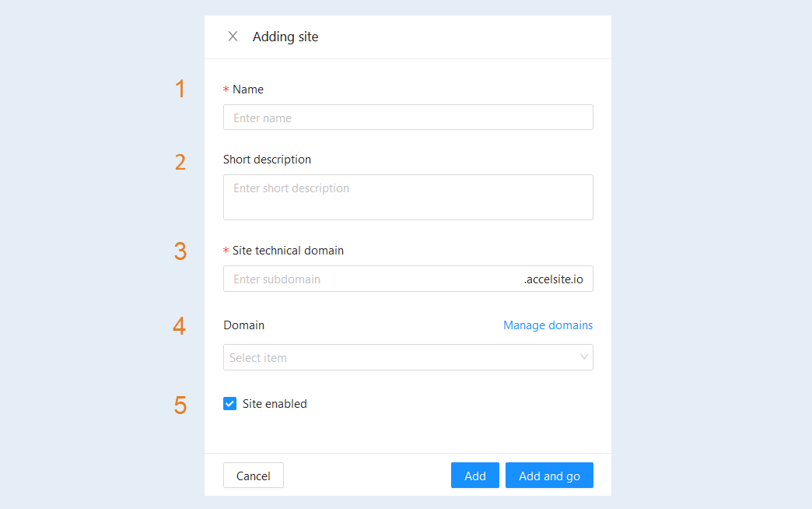
Task: Click the Domain field label
Action: tap(244, 325)
